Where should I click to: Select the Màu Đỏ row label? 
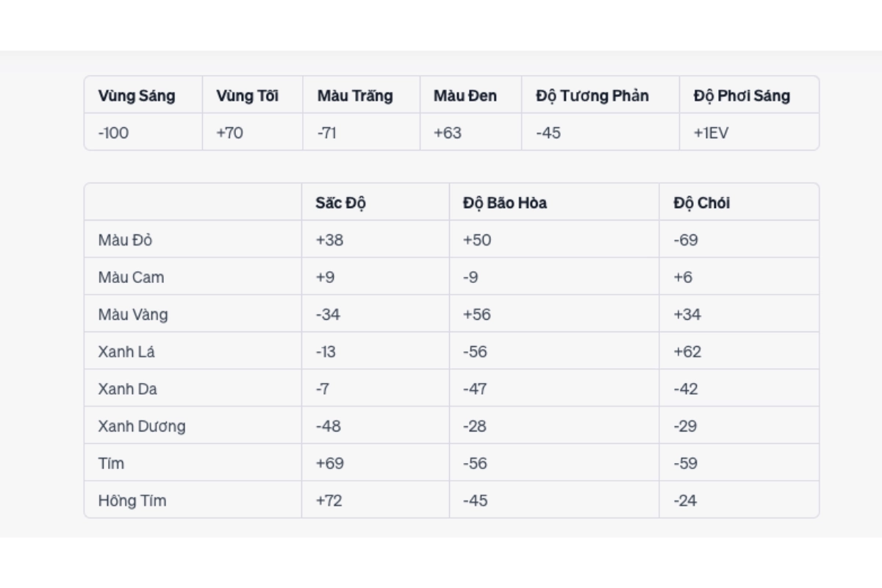pos(125,240)
